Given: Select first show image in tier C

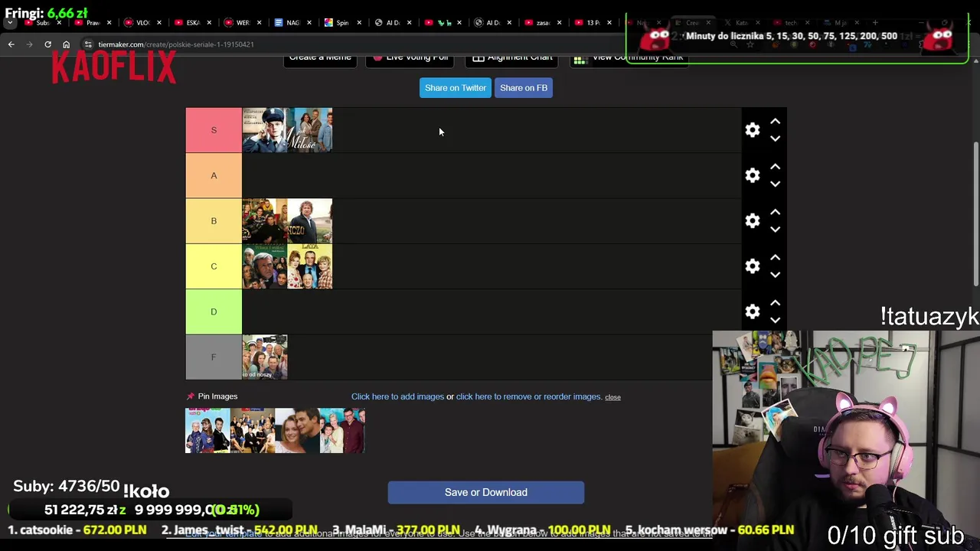Looking at the screenshot, I should click(264, 266).
